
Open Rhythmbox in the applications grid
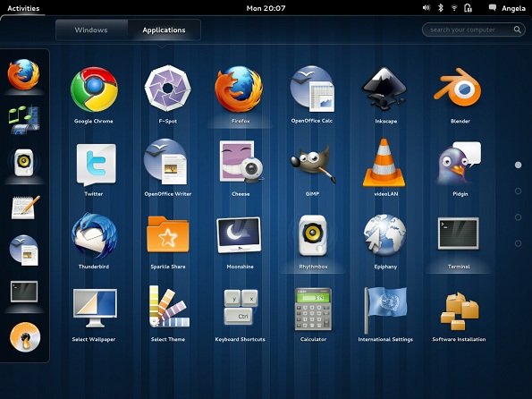pyautogui.click(x=312, y=235)
